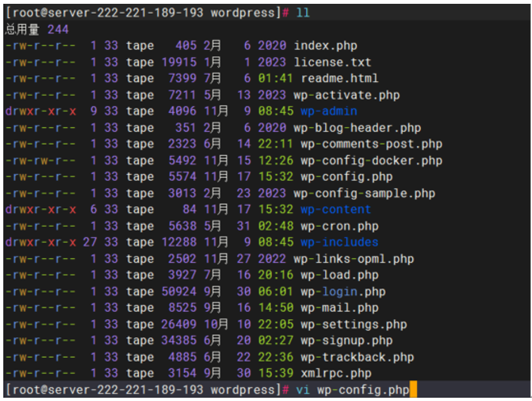The image size is (532, 401).
Task: Click the blue wp-content directory name
Action: click(335, 210)
